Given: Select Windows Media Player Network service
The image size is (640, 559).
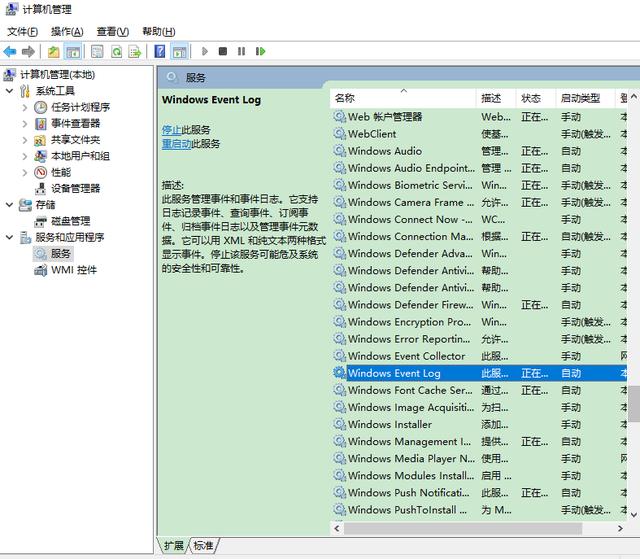Looking at the screenshot, I should 479,459.
